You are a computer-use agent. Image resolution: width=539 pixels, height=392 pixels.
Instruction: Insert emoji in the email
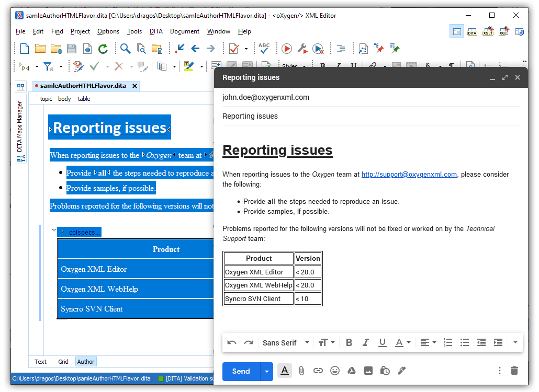[x=335, y=371]
